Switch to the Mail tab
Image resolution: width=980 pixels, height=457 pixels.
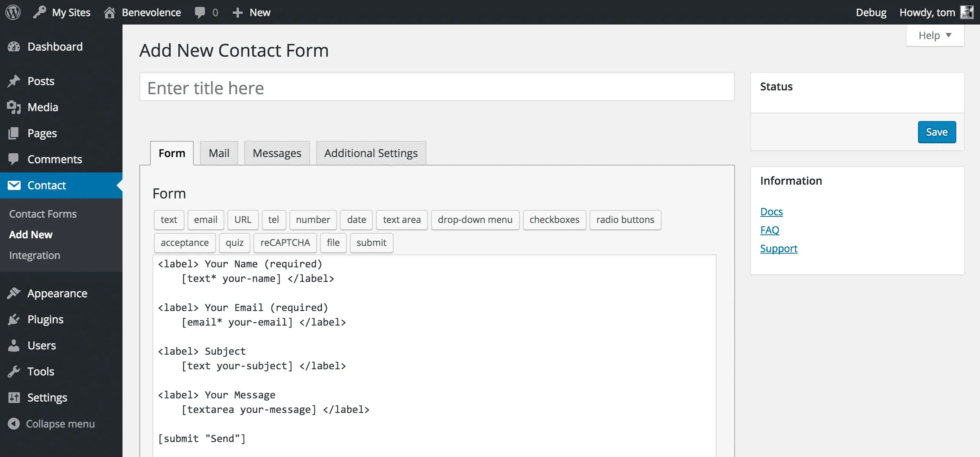219,153
